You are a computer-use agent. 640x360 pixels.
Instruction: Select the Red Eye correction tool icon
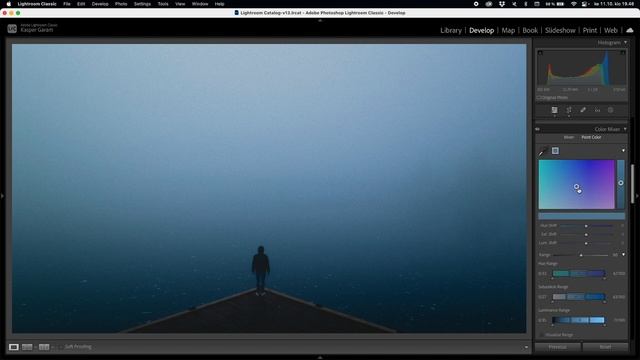597,110
